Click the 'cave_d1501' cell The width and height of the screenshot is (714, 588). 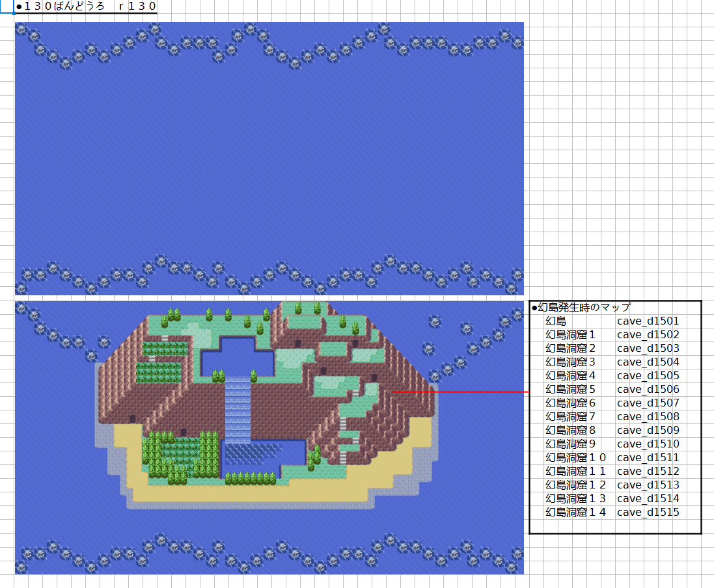coord(648,321)
